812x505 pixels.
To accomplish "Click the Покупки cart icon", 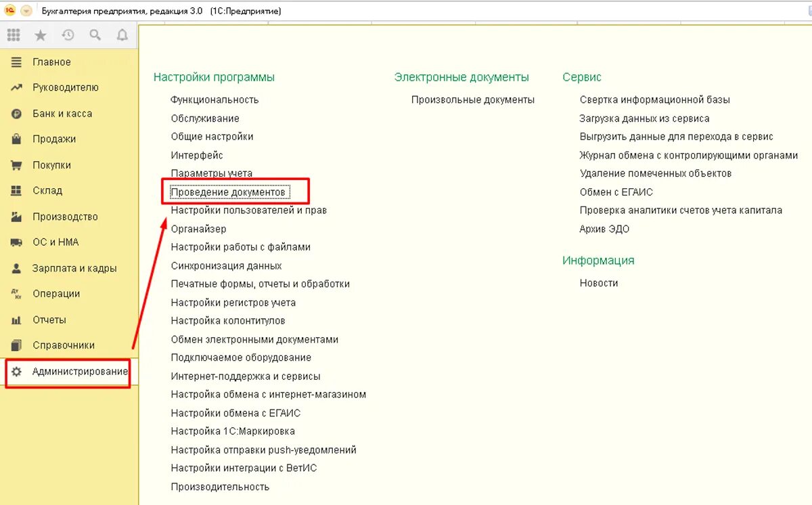I will (17, 165).
